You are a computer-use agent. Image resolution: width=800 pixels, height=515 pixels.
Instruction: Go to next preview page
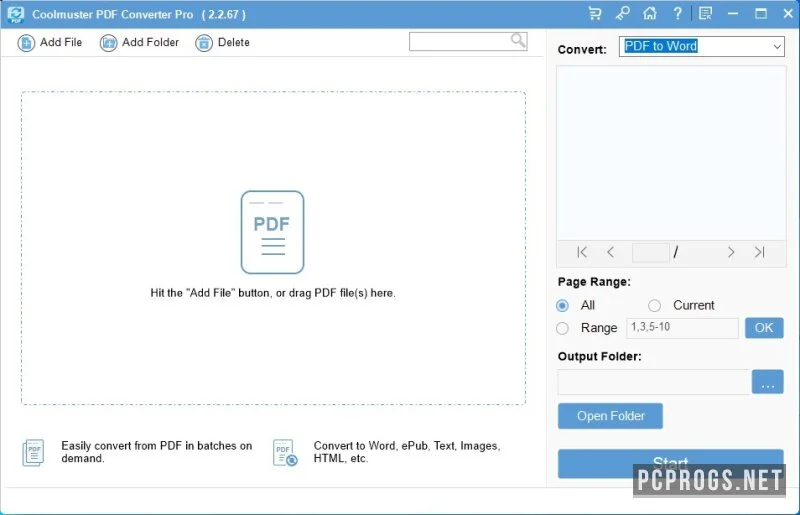point(731,252)
